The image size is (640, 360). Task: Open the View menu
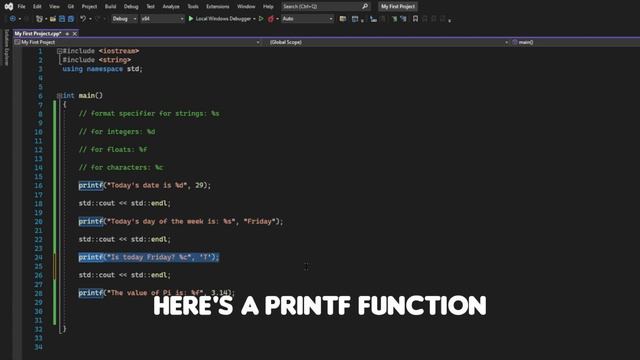[54, 7]
